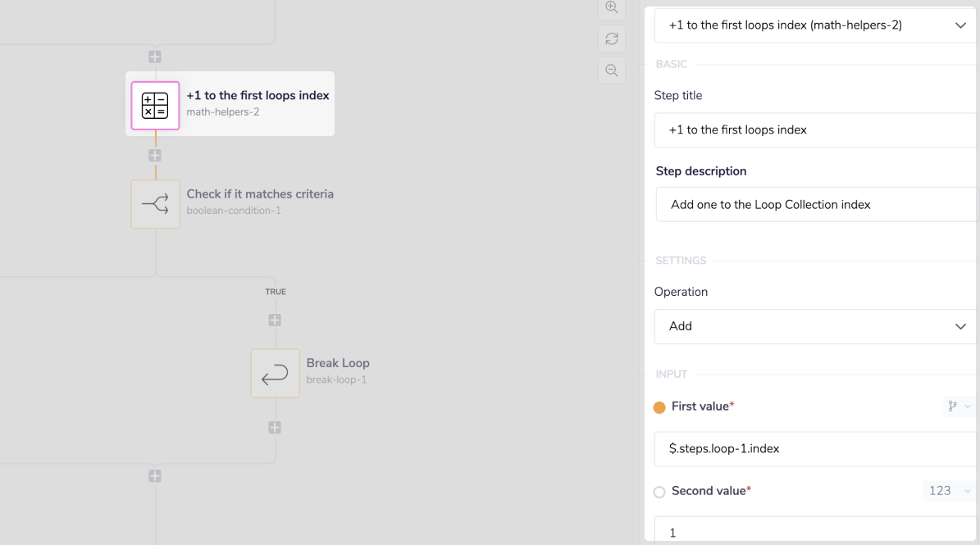Click the Step description text field
The width and height of the screenshot is (980, 545).
[814, 205]
